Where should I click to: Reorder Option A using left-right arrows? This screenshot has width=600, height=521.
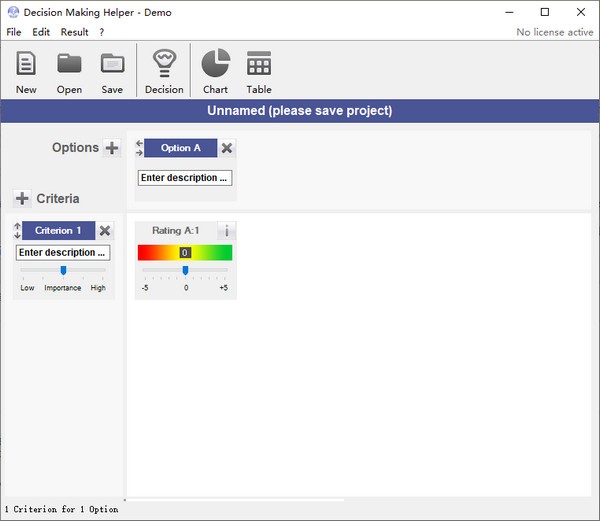(139, 148)
